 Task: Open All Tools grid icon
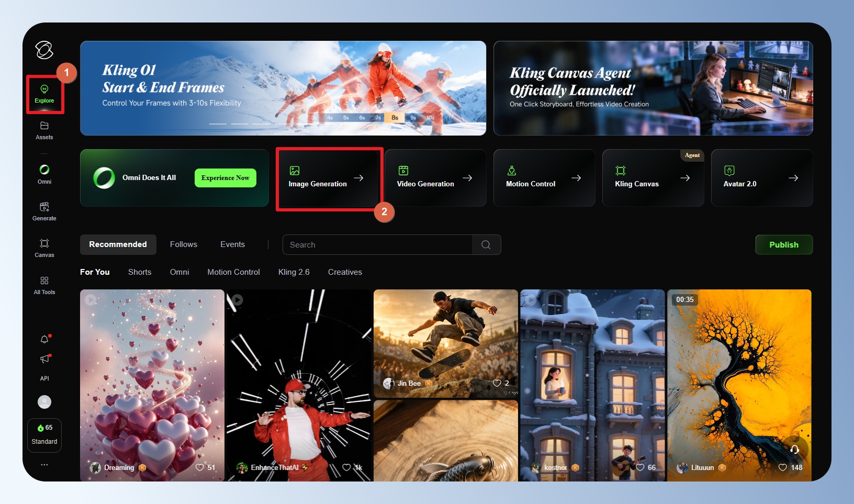(x=44, y=285)
